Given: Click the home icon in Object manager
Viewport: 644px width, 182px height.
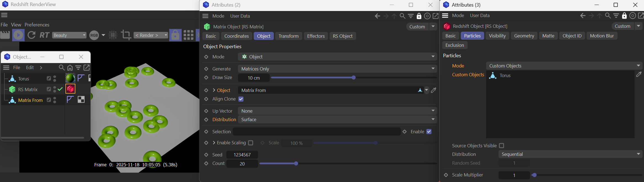Looking at the screenshot, I should point(70,68).
